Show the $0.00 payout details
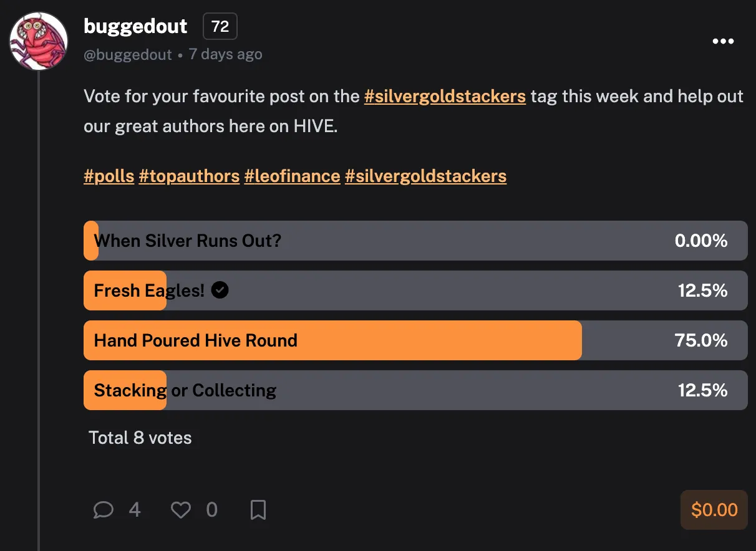Viewport: 756px width, 551px height. 714,510
